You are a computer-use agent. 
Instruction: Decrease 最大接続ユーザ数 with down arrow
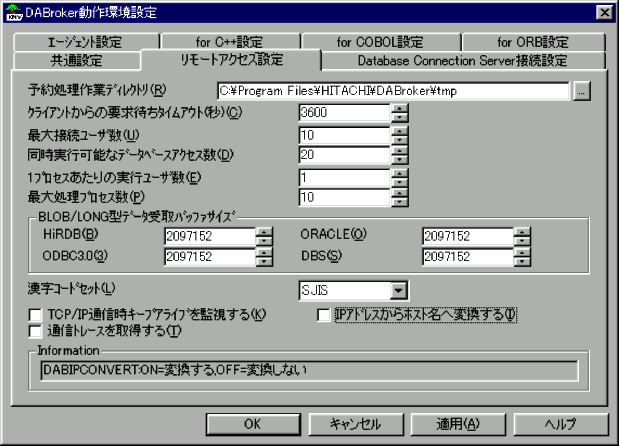point(400,140)
